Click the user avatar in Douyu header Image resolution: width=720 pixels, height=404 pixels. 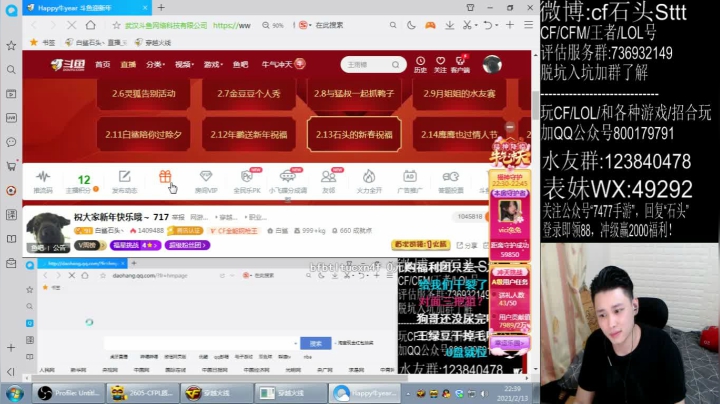492,64
